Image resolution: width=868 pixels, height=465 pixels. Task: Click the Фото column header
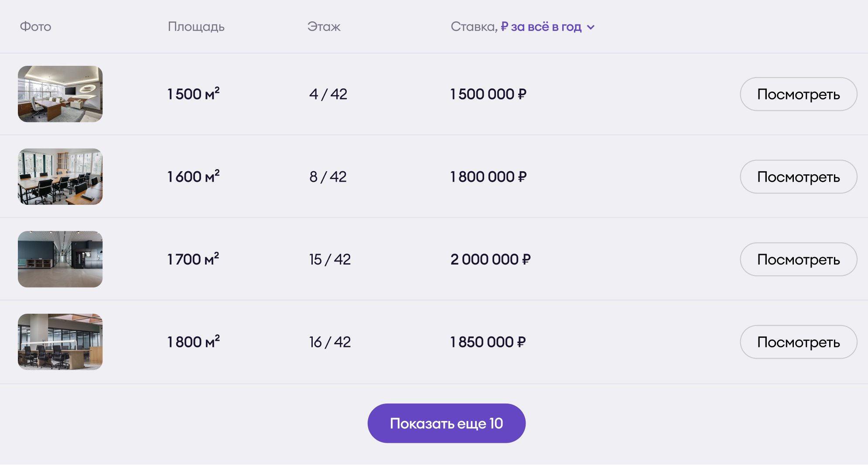click(x=35, y=27)
